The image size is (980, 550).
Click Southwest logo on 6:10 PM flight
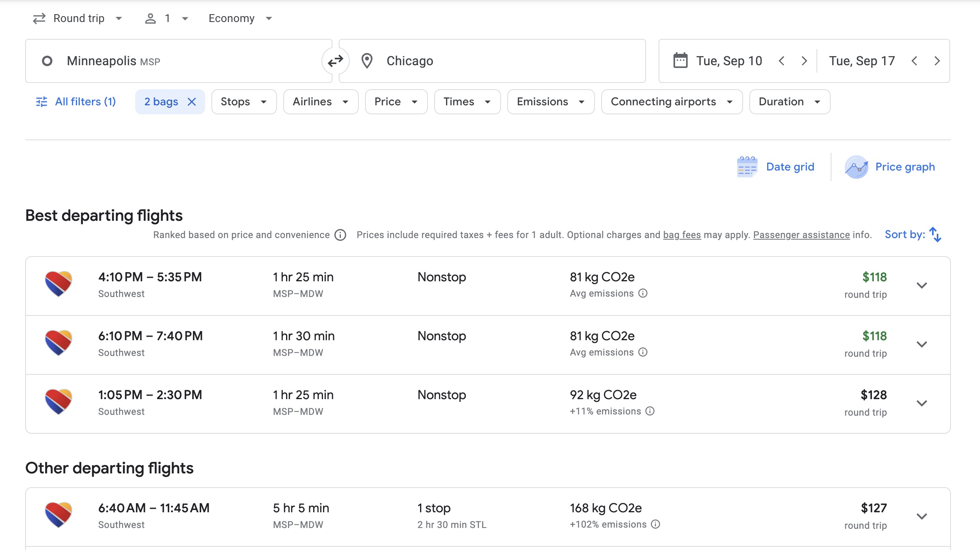pyautogui.click(x=59, y=343)
